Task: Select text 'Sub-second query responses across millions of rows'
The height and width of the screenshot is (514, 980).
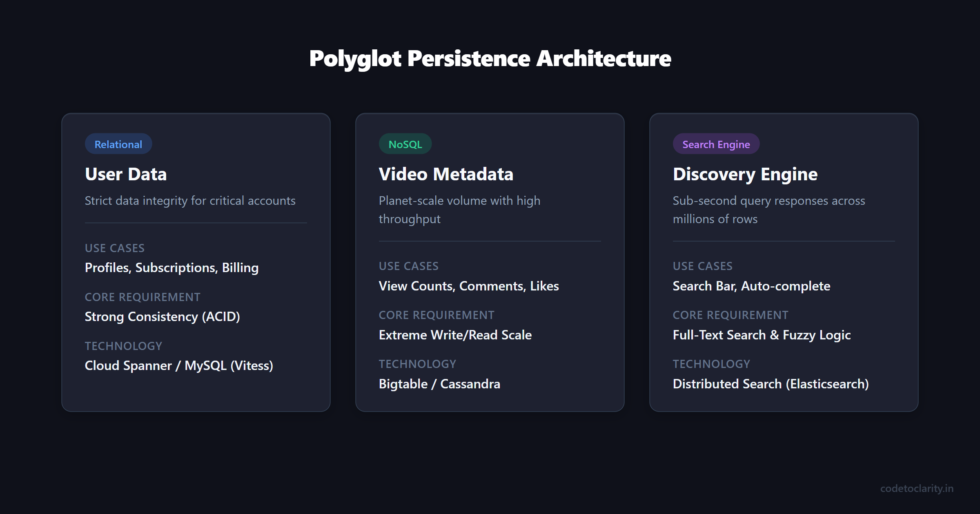Action: (x=769, y=210)
